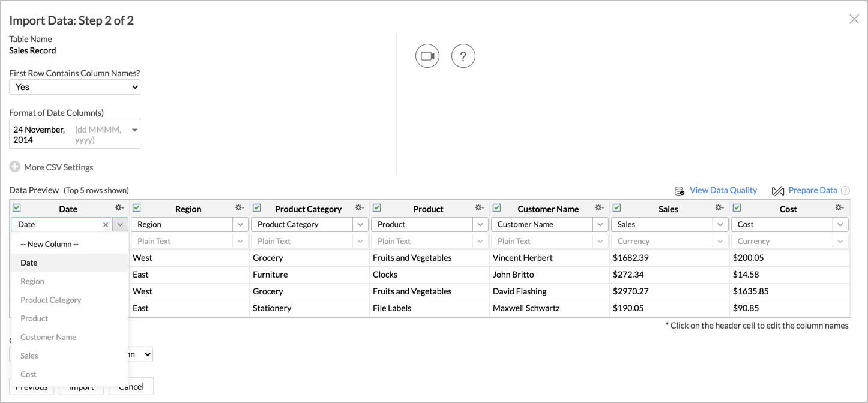Clear the Date column mapping field
868x403 pixels.
(x=106, y=225)
